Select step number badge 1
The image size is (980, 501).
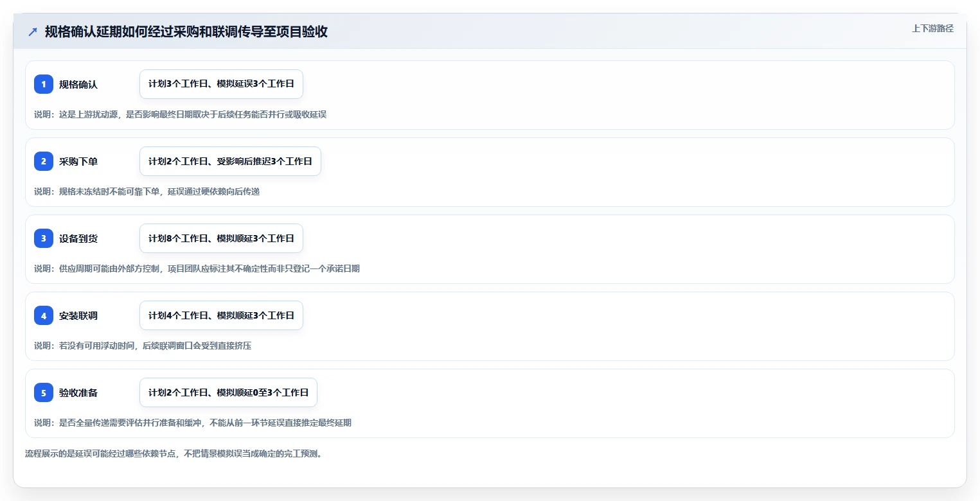(x=44, y=84)
